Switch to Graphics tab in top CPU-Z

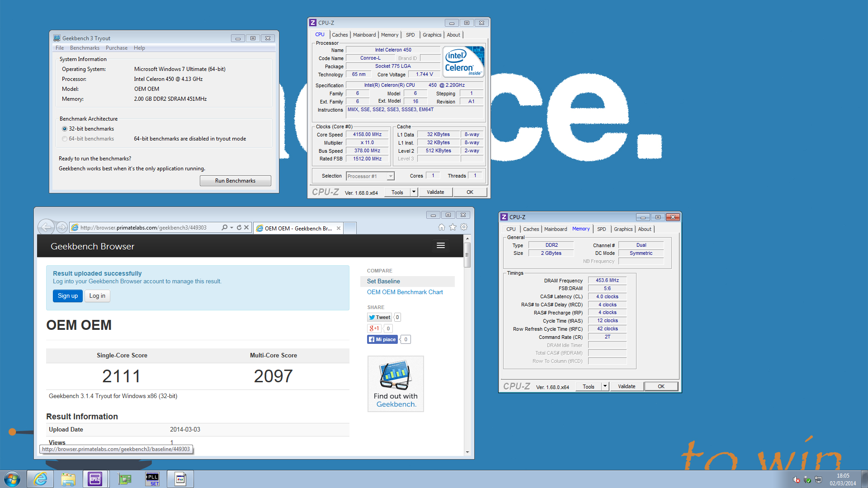tap(432, 35)
